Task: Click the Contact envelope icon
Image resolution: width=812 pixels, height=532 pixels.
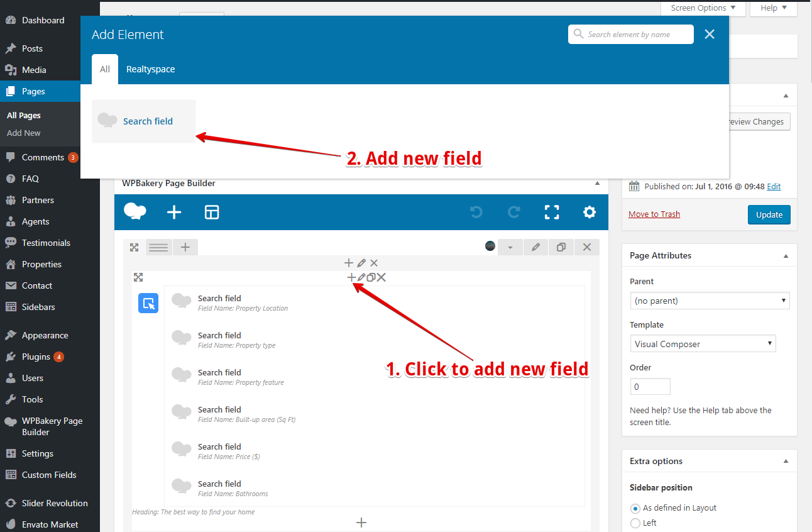Action: 11,285
